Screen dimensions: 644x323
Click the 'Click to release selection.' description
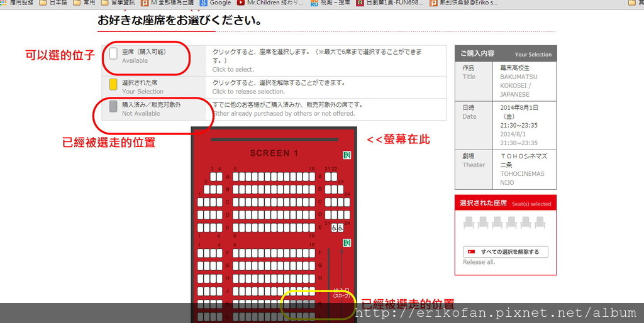tap(248, 91)
